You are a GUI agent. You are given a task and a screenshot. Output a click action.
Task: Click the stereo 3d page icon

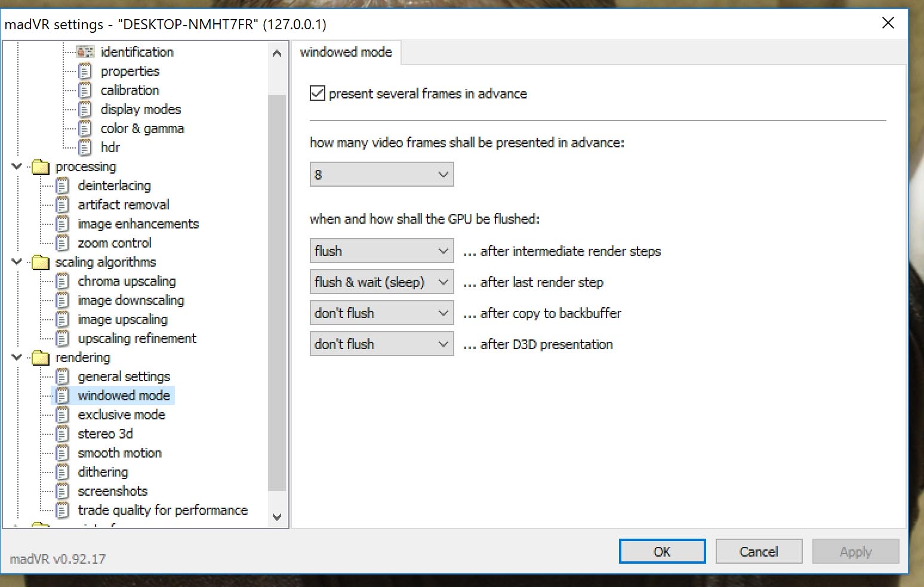(63, 434)
